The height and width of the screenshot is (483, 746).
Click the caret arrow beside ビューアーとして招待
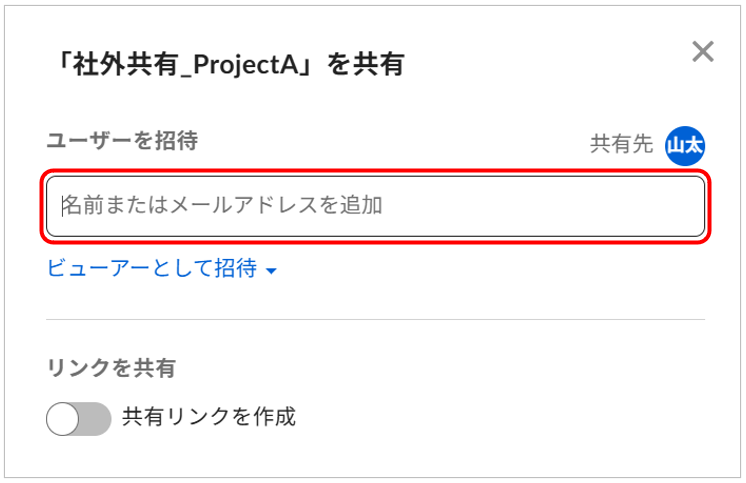click(x=271, y=271)
